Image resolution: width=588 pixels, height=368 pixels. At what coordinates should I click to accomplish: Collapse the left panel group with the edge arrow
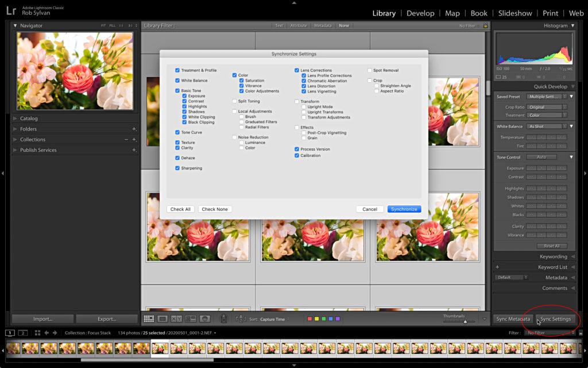click(x=3, y=173)
